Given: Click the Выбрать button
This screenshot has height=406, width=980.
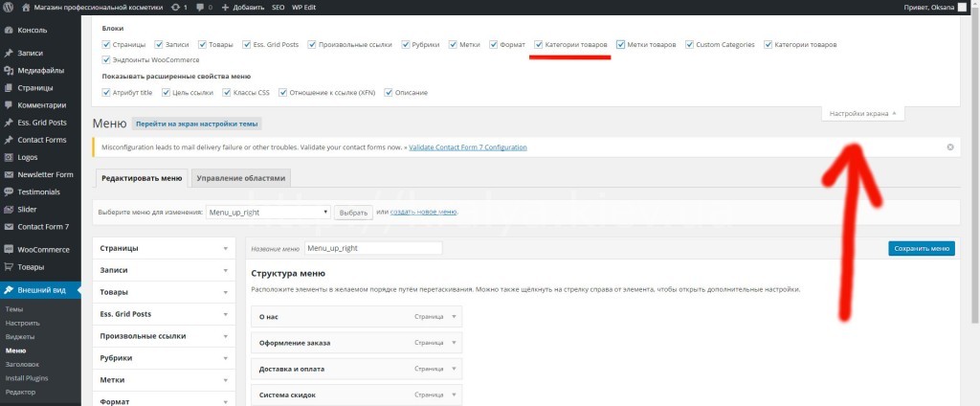Looking at the screenshot, I should tap(353, 213).
